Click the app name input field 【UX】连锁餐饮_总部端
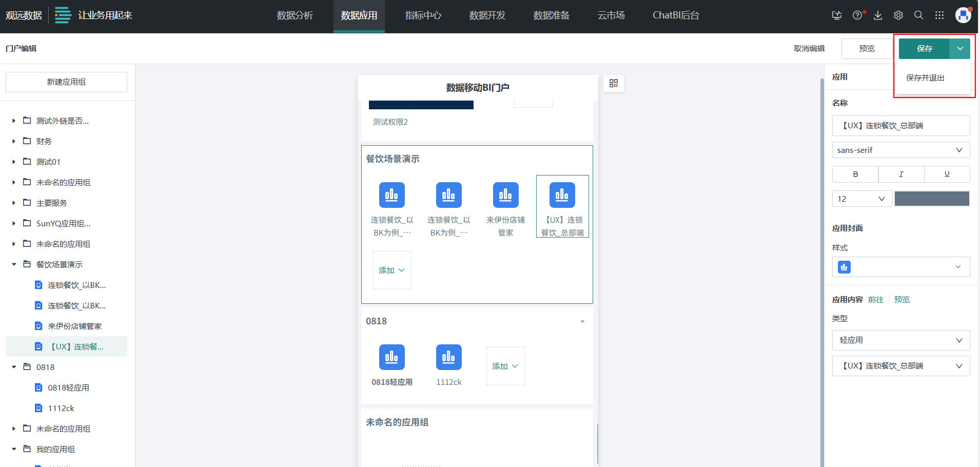 coord(900,126)
